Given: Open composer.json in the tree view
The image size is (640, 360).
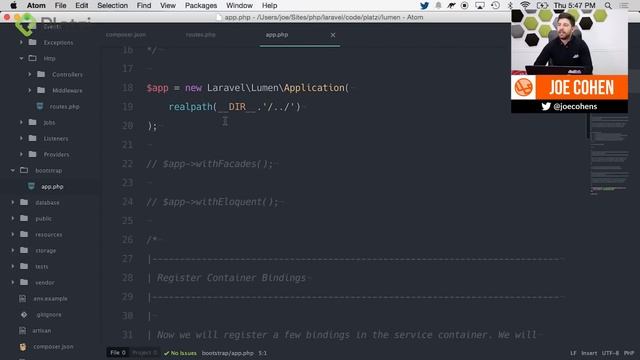Looking at the screenshot, I should [53, 347].
